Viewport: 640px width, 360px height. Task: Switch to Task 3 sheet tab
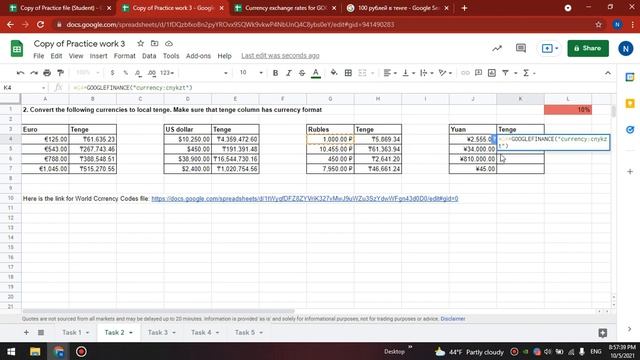[x=158, y=333]
